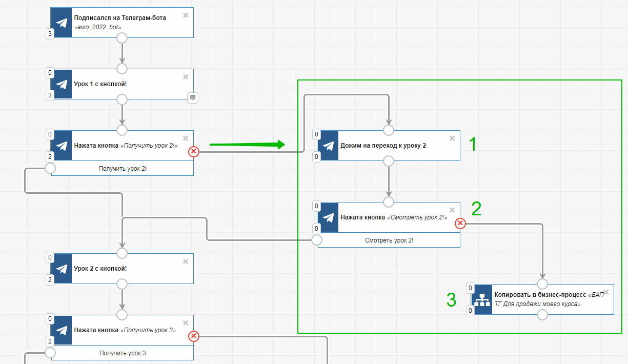Click the red X connector on «Получить урок 2!» block
628x364 pixels.
(x=194, y=151)
